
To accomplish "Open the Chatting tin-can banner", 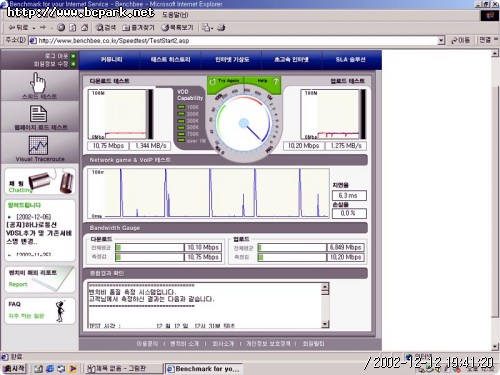I will click(x=40, y=182).
